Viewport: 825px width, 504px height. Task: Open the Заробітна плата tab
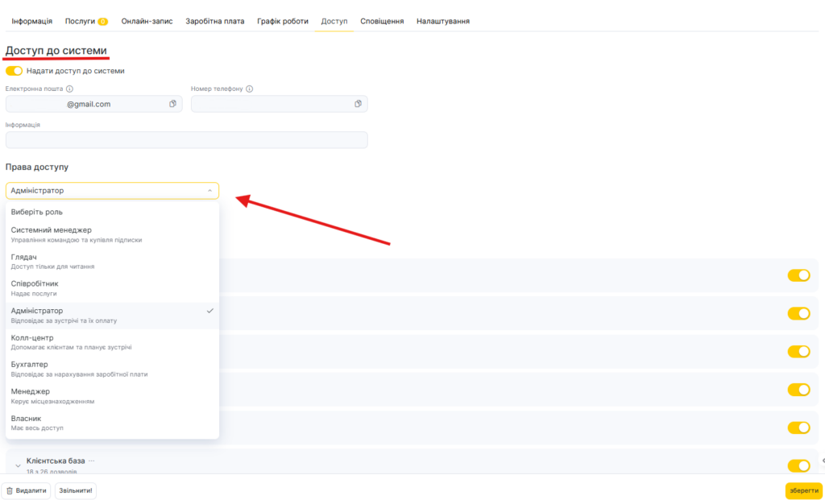point(215,21)
